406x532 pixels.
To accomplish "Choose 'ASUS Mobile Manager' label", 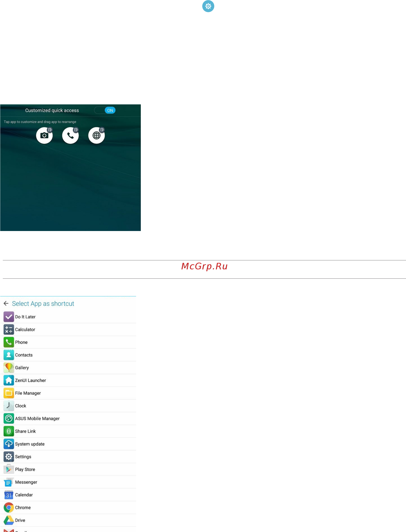I will click(x=37, y=418).
